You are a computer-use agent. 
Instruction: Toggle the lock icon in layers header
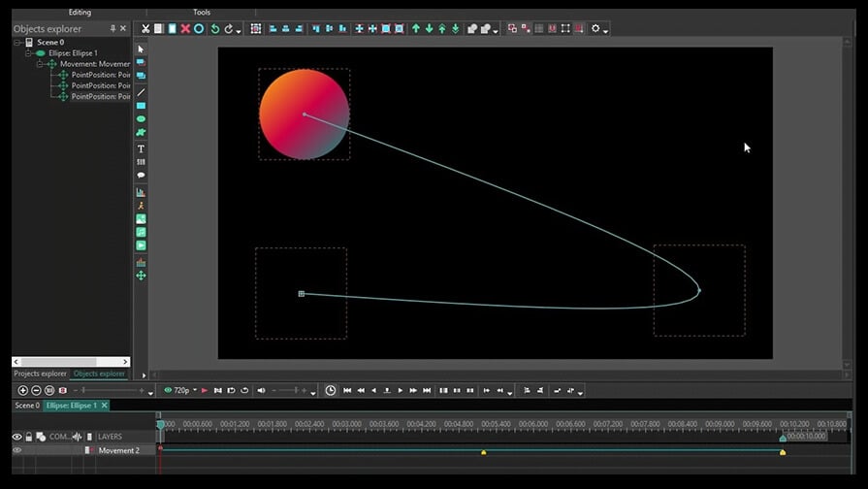point(29,437)
